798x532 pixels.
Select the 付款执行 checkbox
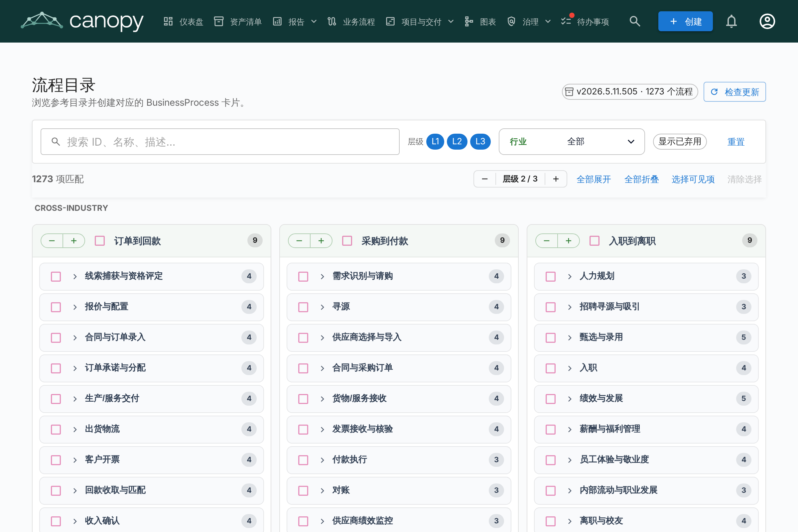[303, 460]
